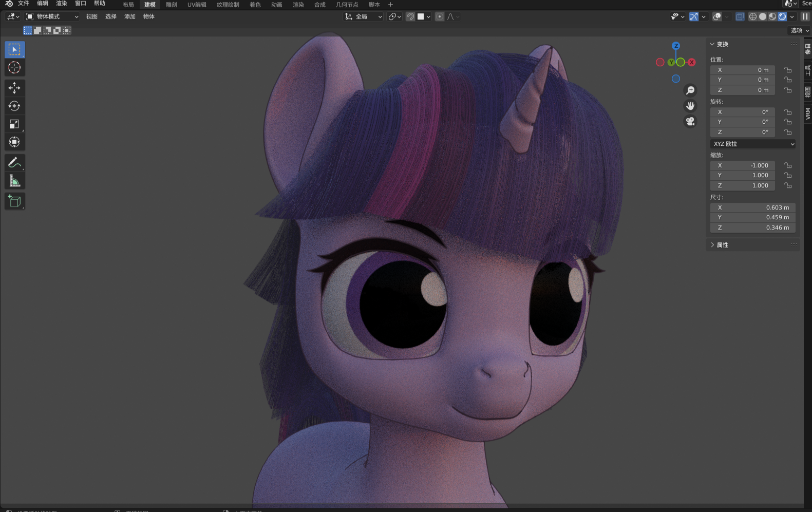Select the Measure tool
Image resolution: width=812 pixels, height=512 pixels.
click(14, 181)
